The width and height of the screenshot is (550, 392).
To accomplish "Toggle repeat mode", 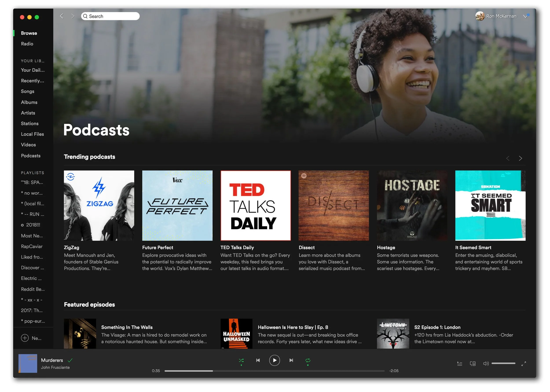I will [308, 361].
